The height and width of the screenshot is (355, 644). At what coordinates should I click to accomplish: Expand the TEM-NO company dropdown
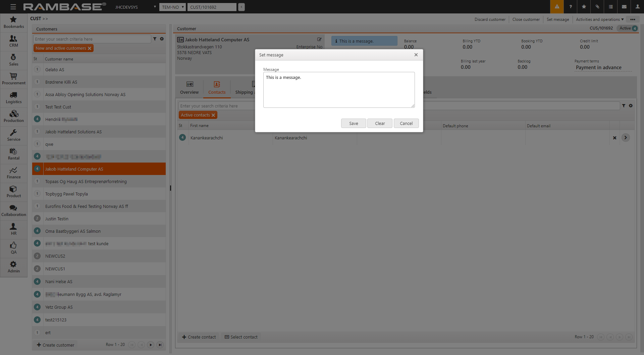click(x=172, y=7)
